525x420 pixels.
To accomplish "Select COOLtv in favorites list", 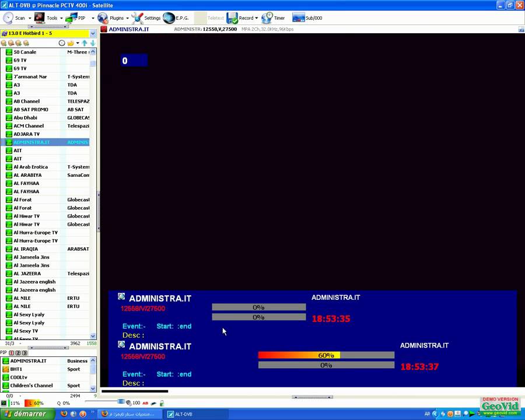I will 45,377.
